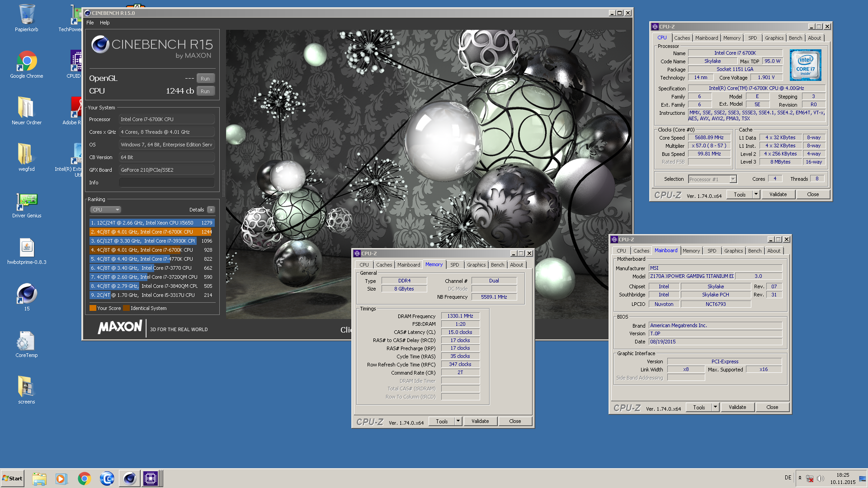Open the Adobe Reader desktop shortcut

click(72, 111)
